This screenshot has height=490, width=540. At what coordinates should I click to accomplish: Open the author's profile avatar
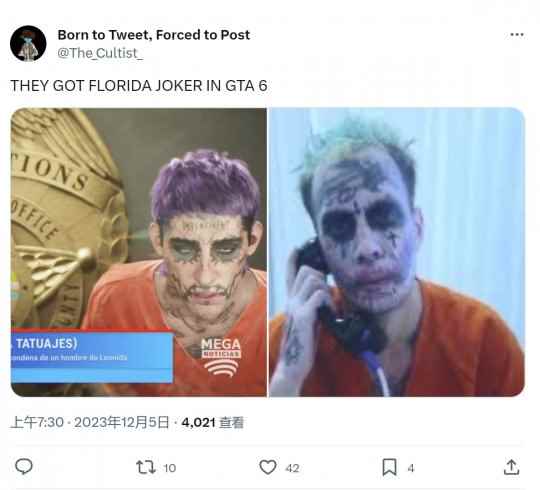click(x=28, y=43)
